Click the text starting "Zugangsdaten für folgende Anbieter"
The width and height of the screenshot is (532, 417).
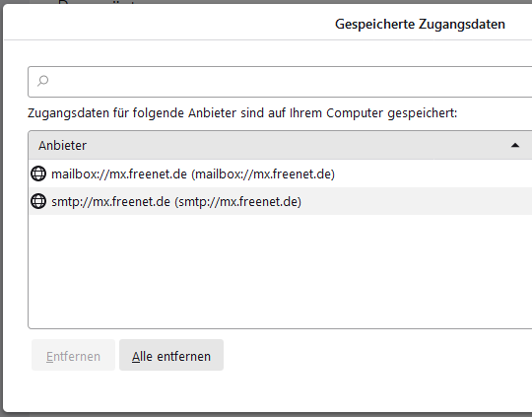click(242, 113)
